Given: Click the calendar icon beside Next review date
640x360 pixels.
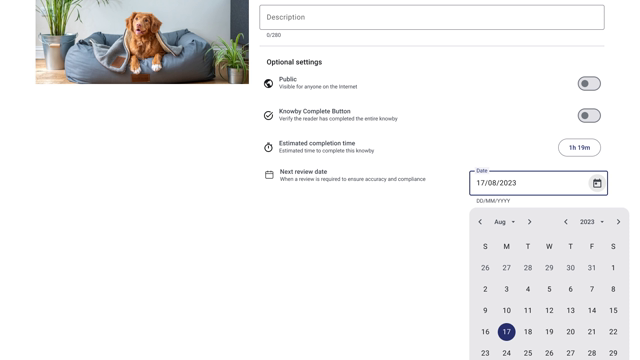Looking at the screenshot, I should click(269, 175).
